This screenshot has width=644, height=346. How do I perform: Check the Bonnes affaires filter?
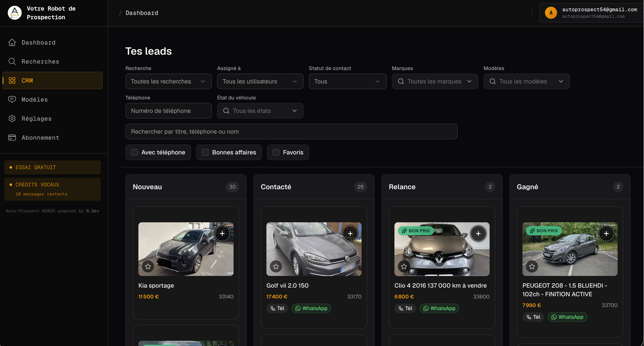pos(205,152)
